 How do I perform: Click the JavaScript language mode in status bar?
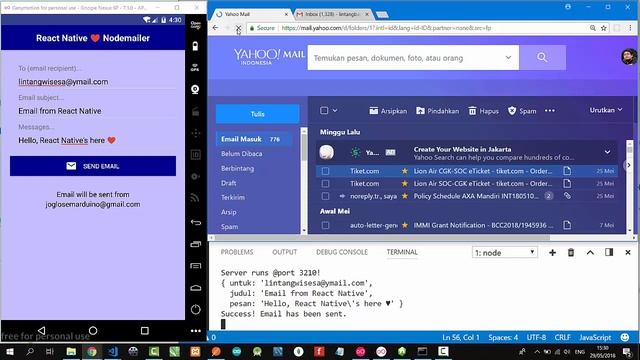point(595,337)
